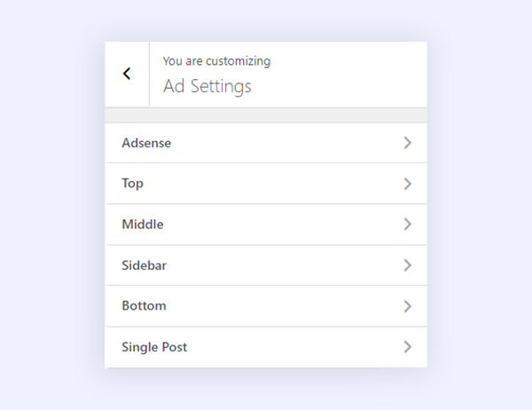Click the blank center of the Single Post row
Screen dimensions: 532x410
[284, 347]
